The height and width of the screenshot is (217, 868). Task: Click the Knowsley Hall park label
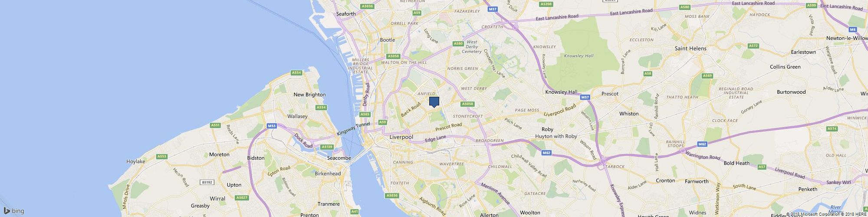(579, 56)
